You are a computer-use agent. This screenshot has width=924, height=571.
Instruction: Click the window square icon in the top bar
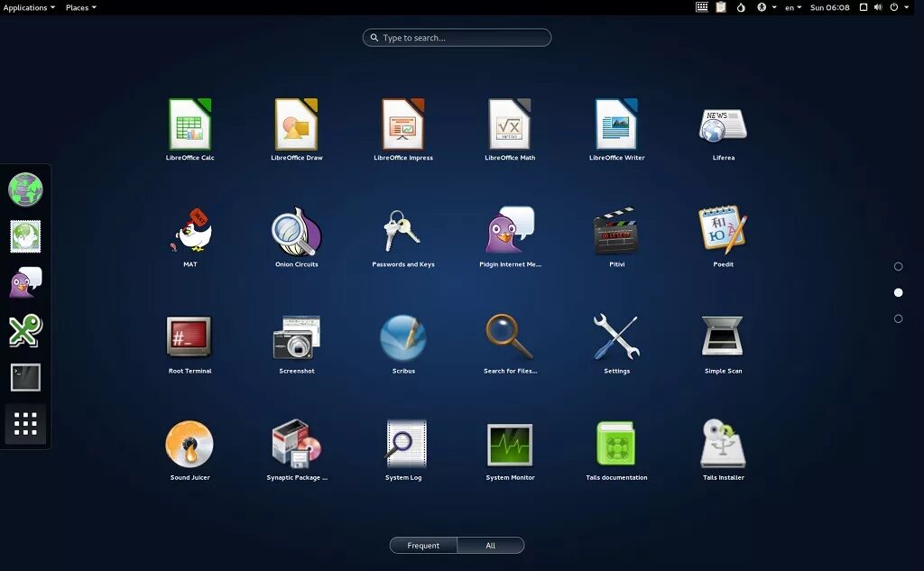864,7
